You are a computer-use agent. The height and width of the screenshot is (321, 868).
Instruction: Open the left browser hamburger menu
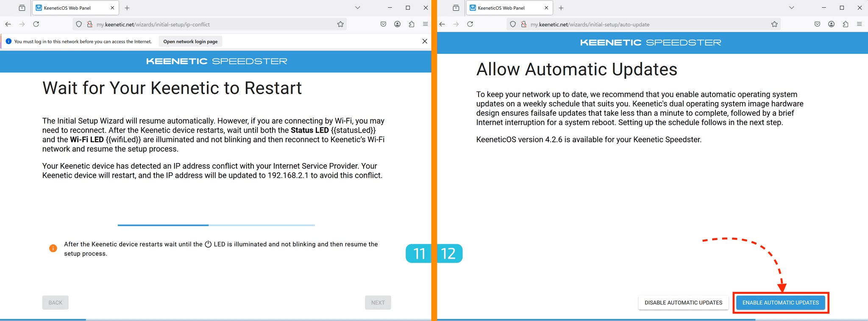[425, 24]
